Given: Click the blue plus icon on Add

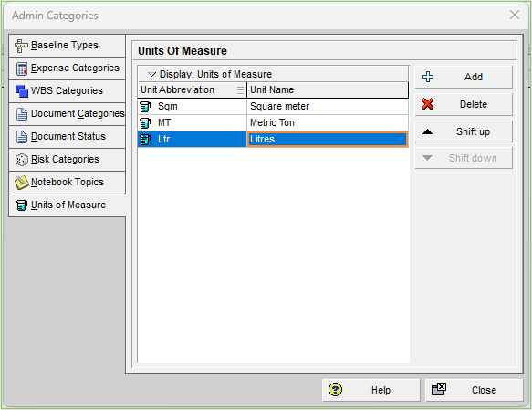Looking at the screenshot, I should [428, 77].
